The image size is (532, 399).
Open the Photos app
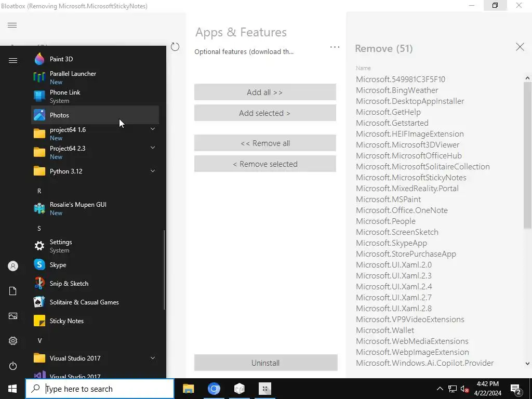(x=95, y=115)
